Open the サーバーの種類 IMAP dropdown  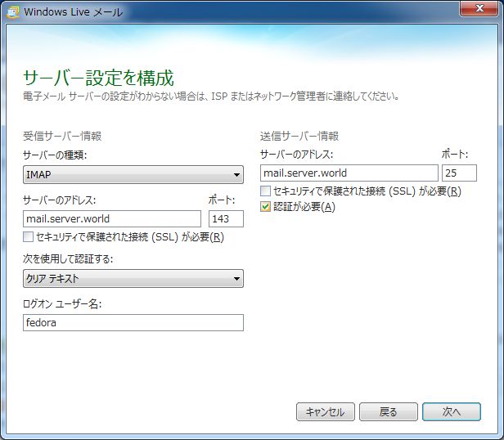[133, 174]
